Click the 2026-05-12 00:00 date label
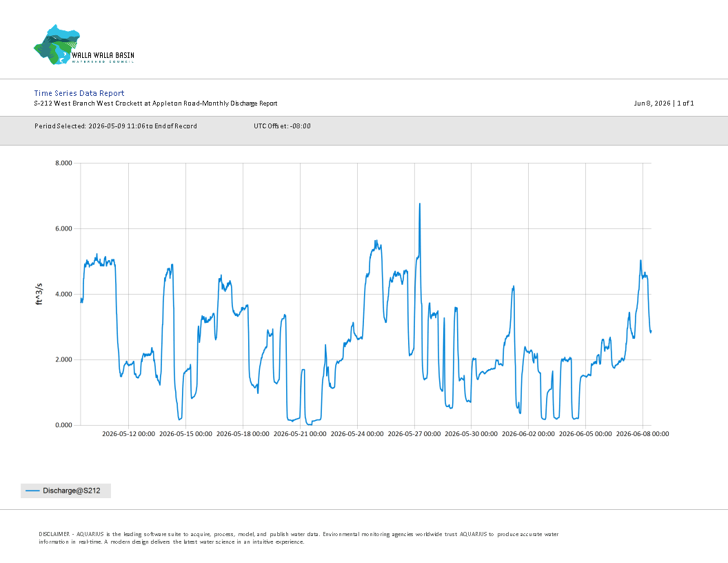 (x=129, y=434)
